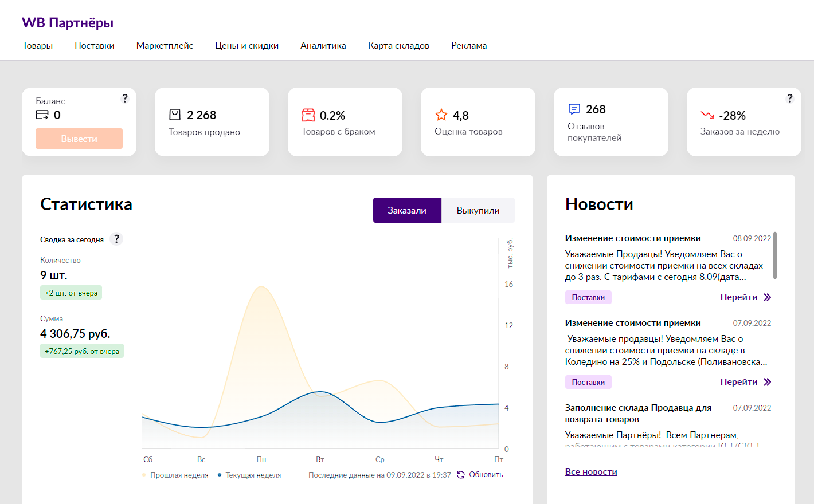814x504 pixels.
Task: Click Перейти on first 07.09.2022 news item
Action: point(739,382)
